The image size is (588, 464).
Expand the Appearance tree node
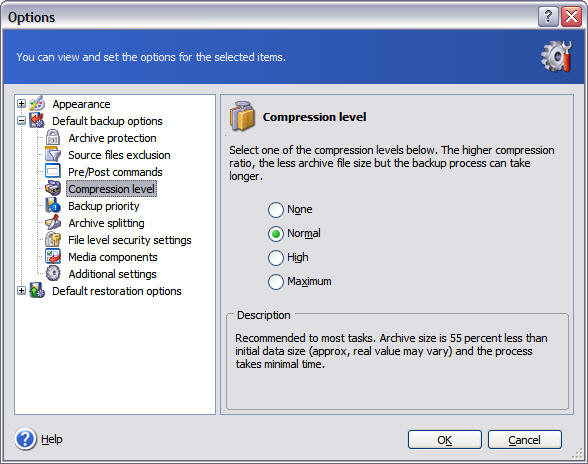click(22, 104)
